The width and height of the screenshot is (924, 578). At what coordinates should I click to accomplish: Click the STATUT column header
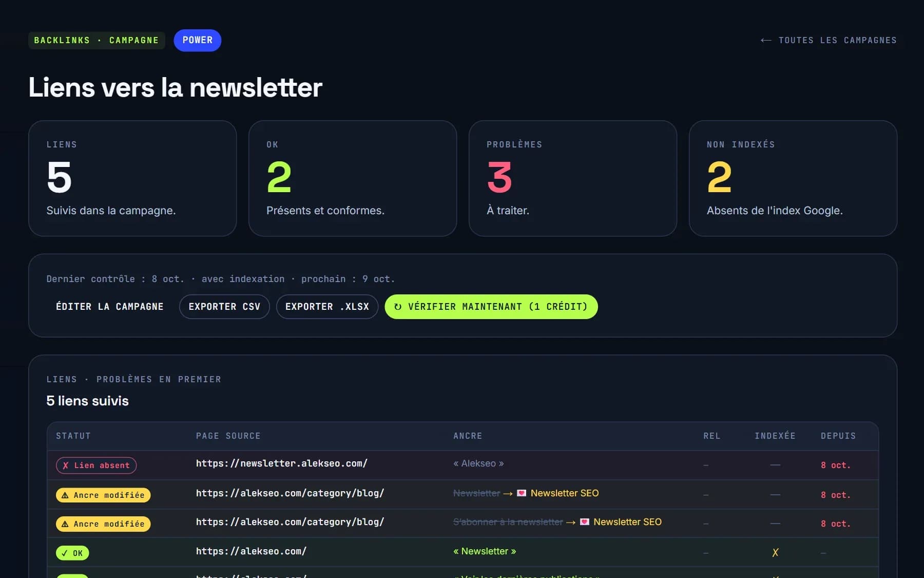coord(73,436)
